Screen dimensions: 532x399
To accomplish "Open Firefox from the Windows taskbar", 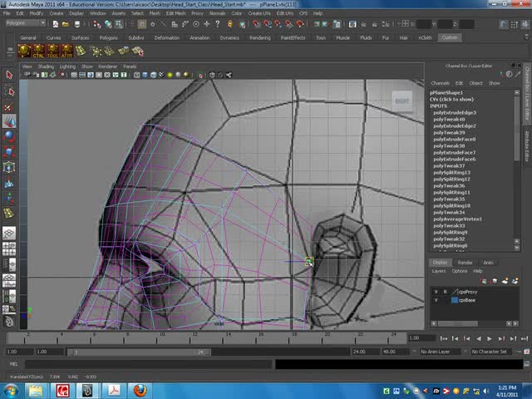I will pos(139,389).
